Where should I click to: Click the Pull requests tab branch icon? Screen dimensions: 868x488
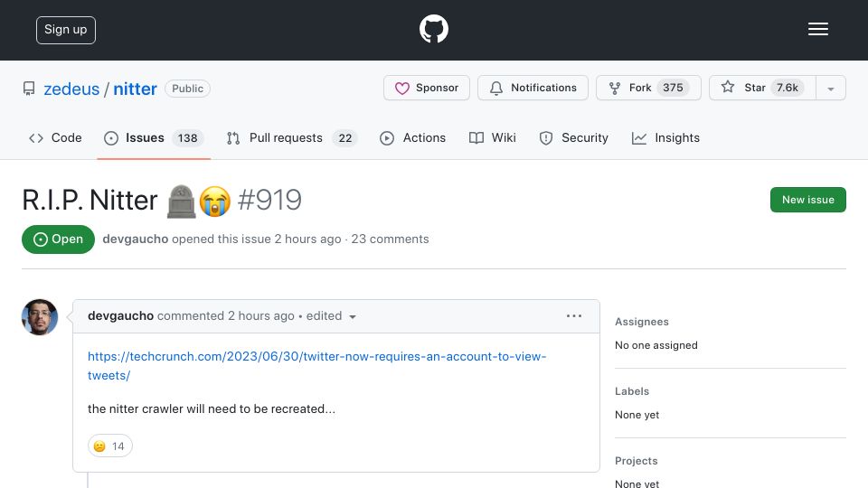click(x=233, y=138)
